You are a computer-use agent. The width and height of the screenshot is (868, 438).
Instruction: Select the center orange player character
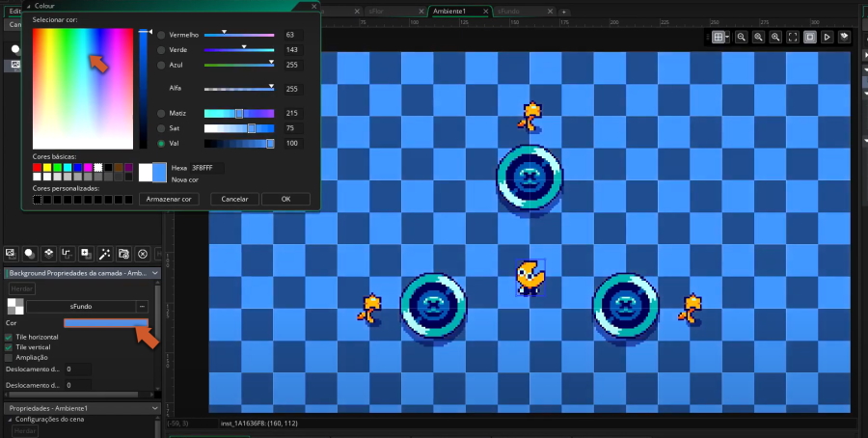tap(530, 277)
